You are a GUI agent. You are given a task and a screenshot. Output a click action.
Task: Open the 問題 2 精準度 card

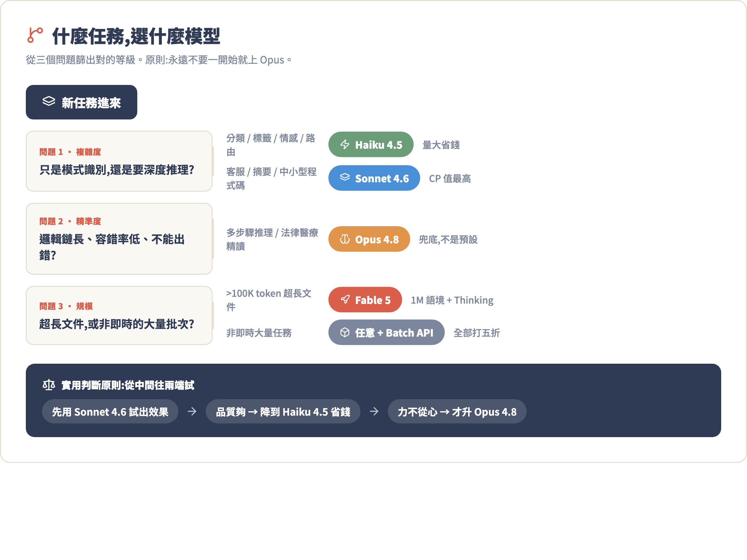click(x=119, y=239)
